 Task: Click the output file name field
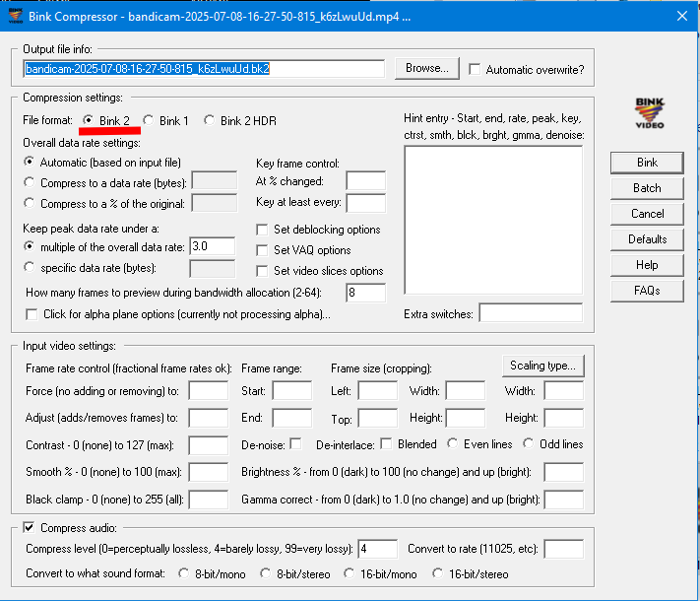pyautogui.click(x=204, y=69)
